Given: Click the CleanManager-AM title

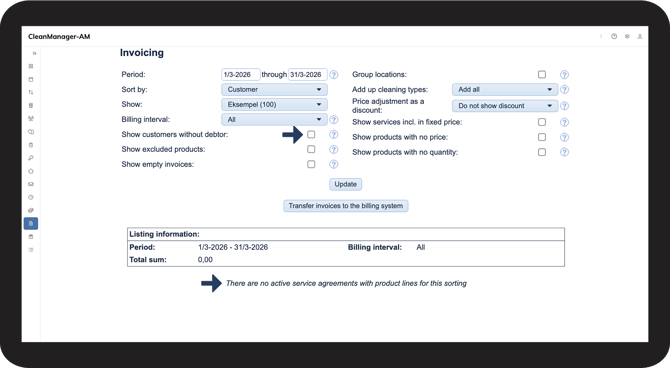Looking at the screenshot, I should [x=59, y=37].
